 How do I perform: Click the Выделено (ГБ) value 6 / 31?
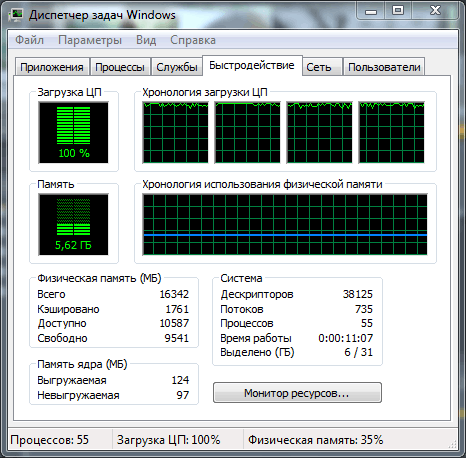point(358,352)
